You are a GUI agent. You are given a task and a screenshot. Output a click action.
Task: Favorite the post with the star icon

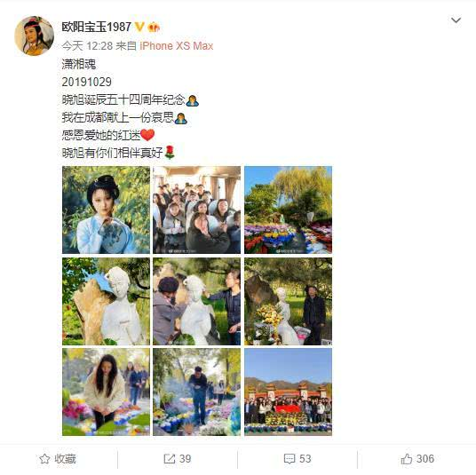pos(44,459)
